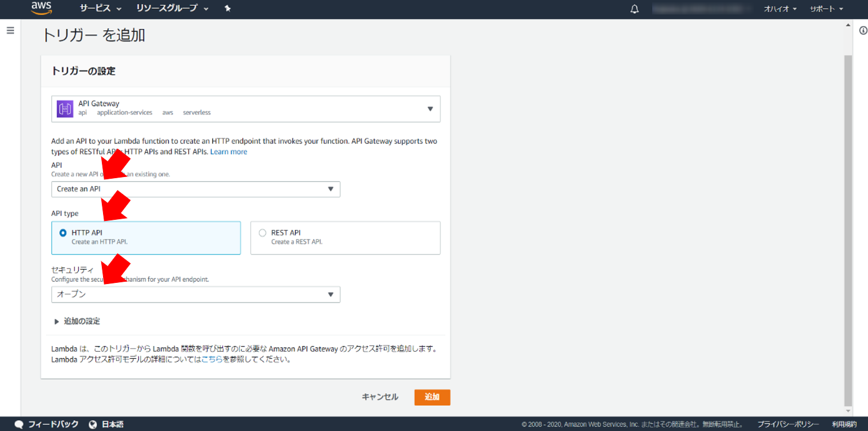Change language via 日本語
Screen dimensions: 868x431
click(113, 424)
